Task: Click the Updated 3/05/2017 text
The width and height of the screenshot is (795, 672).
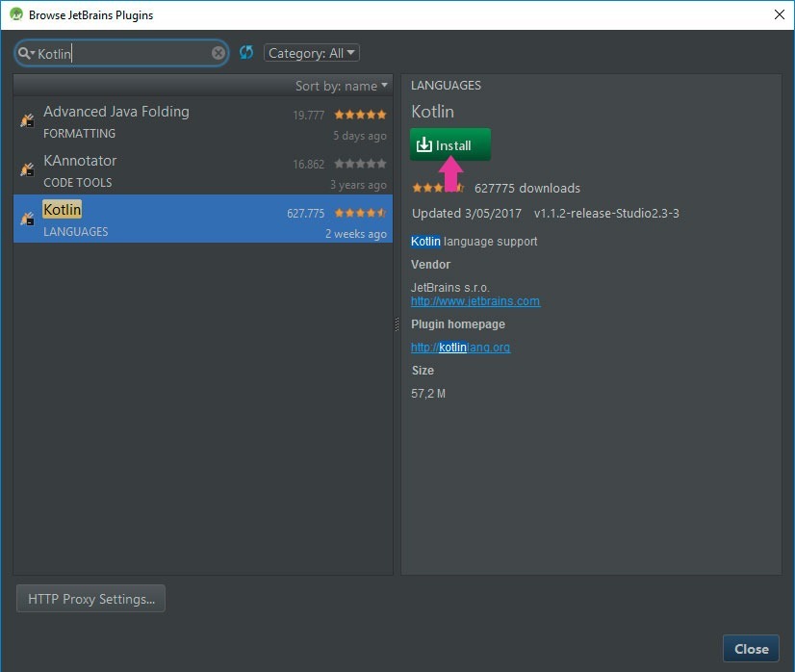Action: click(467, 214)
